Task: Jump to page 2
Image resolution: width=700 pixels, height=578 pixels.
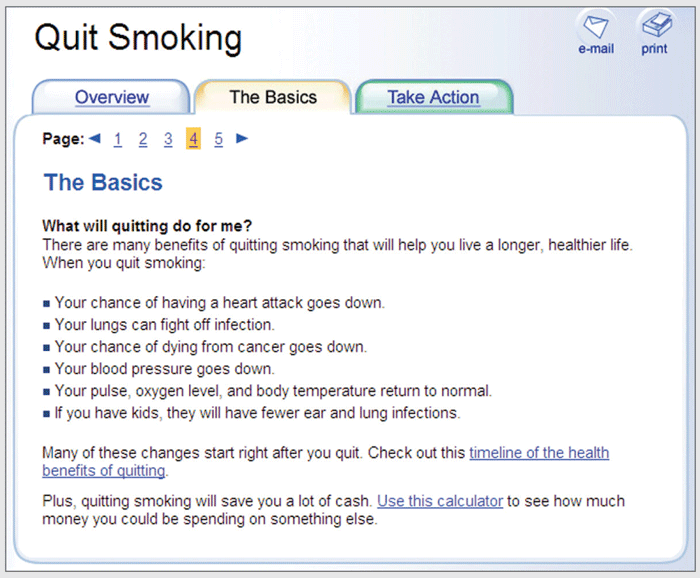Action: [143, 139]
